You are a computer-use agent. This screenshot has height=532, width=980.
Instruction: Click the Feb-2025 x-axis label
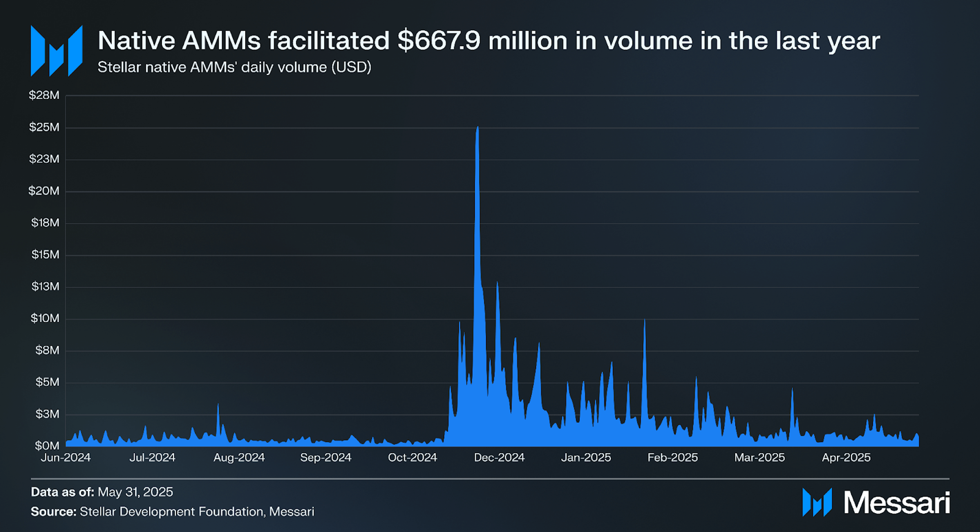coord(673,457)
